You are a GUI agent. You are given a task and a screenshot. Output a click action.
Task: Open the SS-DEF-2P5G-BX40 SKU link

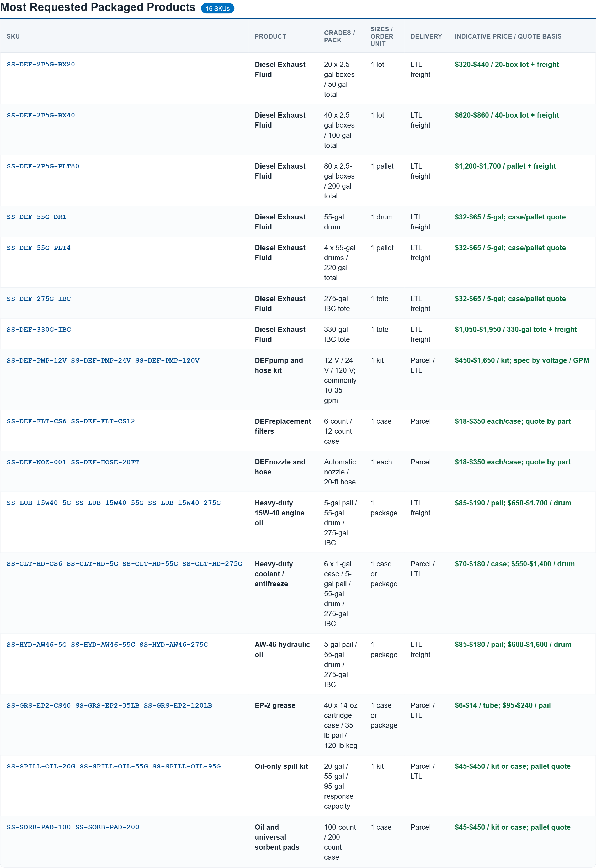tap(41, 115)
